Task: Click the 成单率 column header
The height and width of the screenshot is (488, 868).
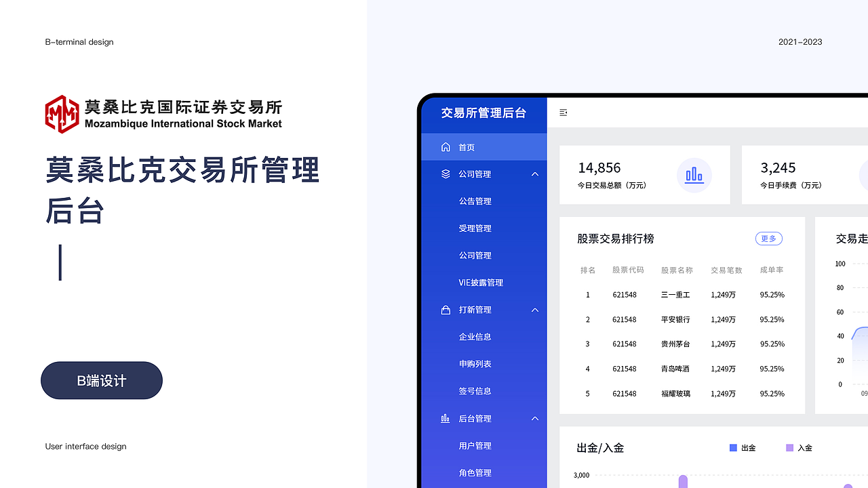Action: (x=772, y=270)
